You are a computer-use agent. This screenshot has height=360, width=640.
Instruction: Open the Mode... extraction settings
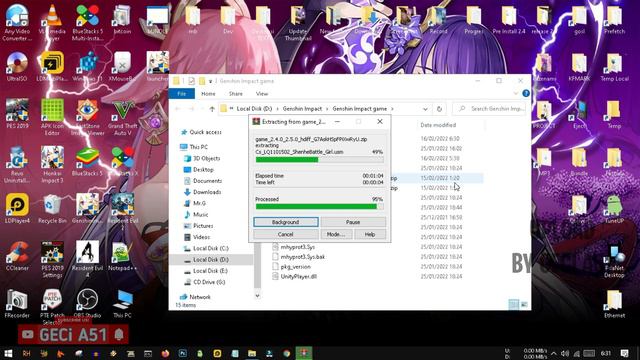point(336,234)
